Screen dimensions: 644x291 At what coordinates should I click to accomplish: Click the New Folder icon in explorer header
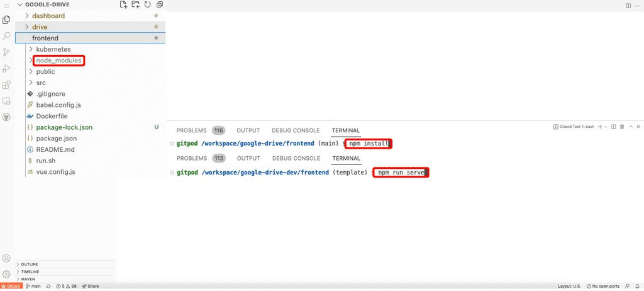point(135,4)
